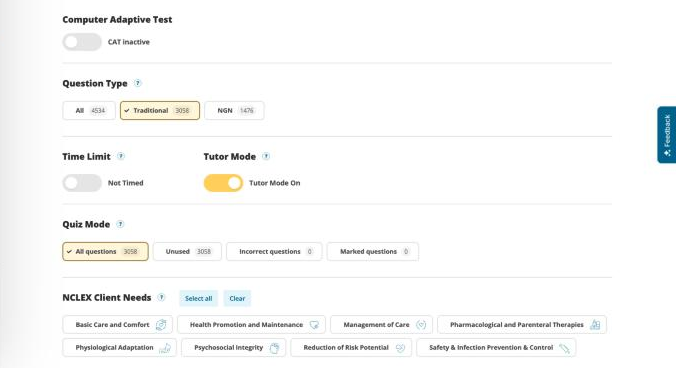Click the Reduction of Risk Potential icon

coord(400,348)
